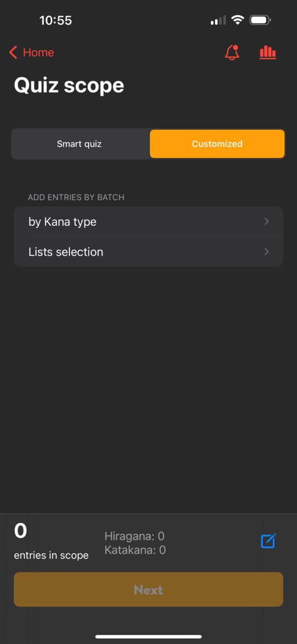Open the by Kana type row
The width and height of the screenshot is (297, 644).
[148, 221]
